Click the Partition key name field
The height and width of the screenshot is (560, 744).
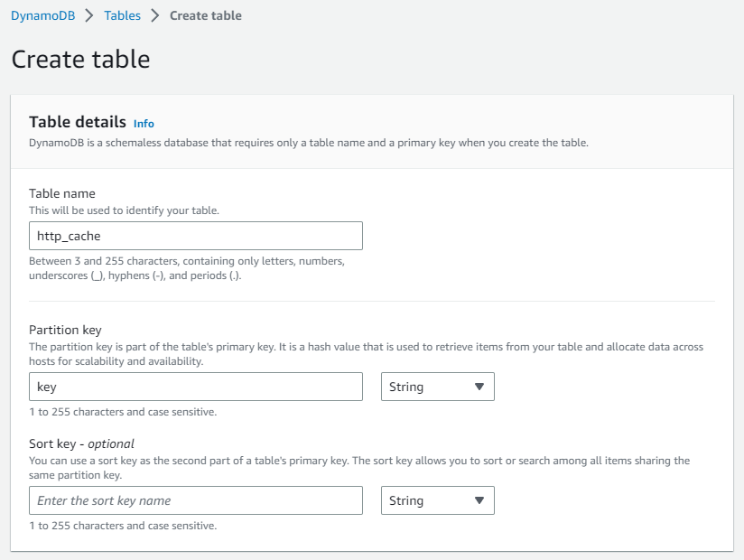[196, 387]
